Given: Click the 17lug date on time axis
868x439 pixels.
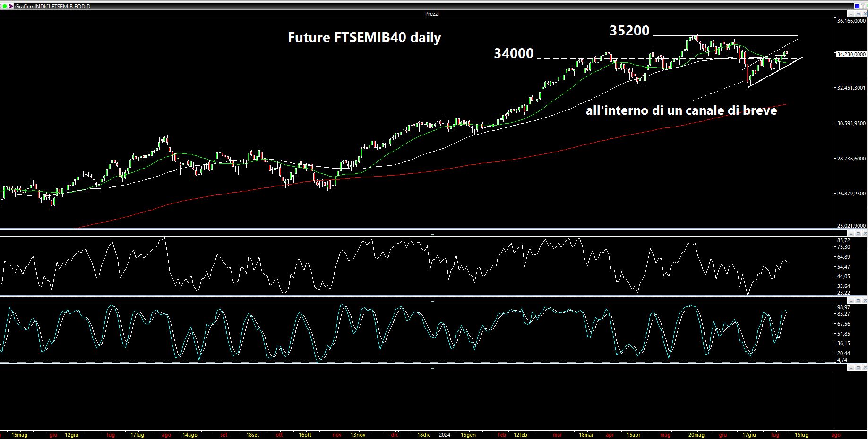Looking at the screenshot, I should (137, 435).
